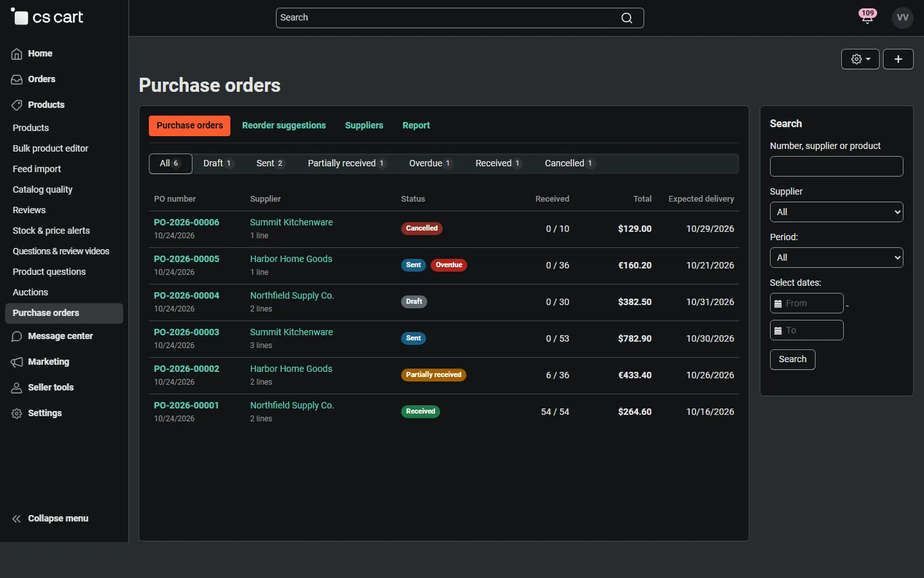Open Northfield Supply Co. supplier on PO-2026-00001
This screenshot has width=924, height=578.
point(292,405)
